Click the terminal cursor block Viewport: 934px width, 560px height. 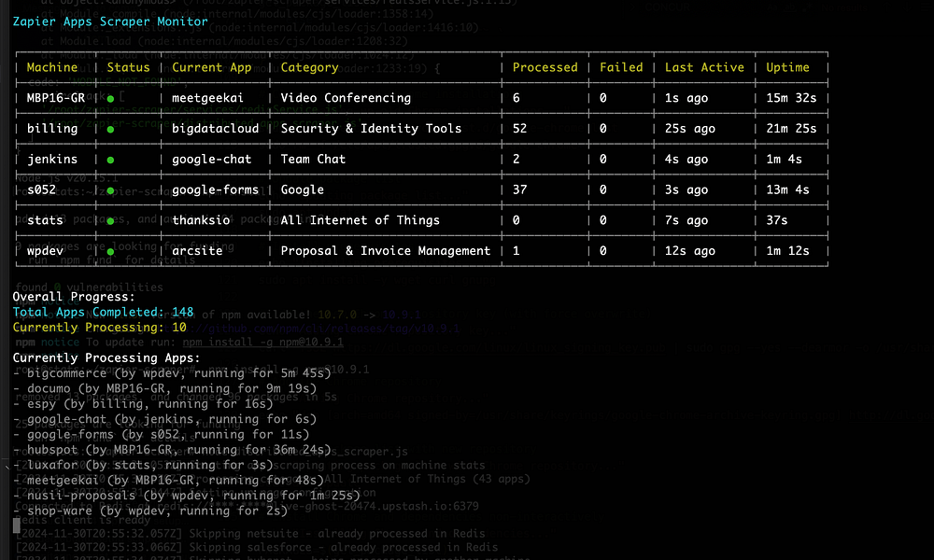(x=17, y=525)
